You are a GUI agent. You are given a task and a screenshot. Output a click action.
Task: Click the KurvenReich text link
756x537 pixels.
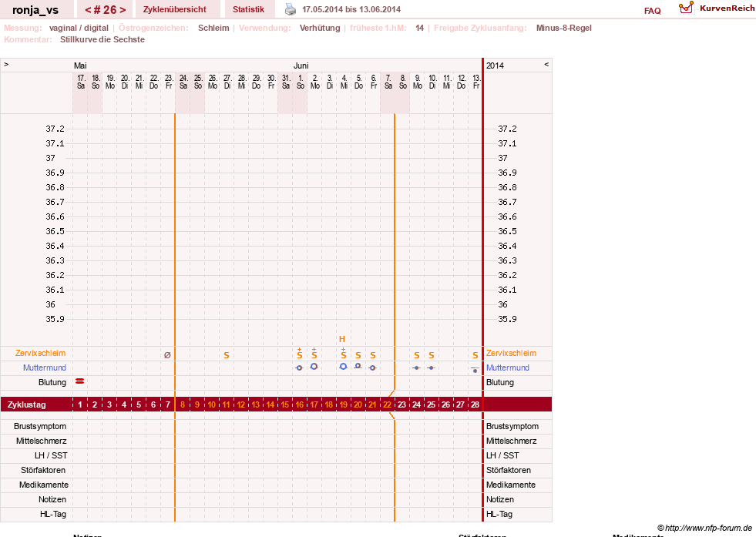727,8
